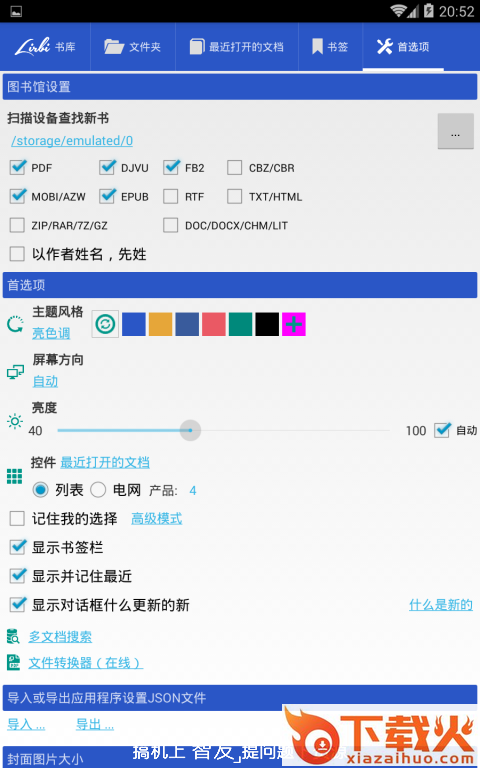The height and width of the screenshot is (768, 480).
Task: Tap the theme style reload icon
Action: (x=15, y=324)
